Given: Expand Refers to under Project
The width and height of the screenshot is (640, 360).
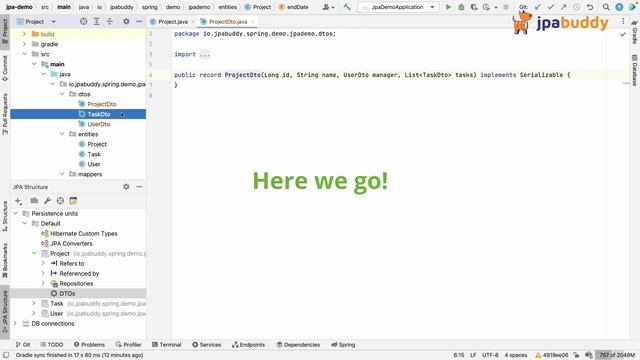Looking at the screenshot, I should pyautogui.click(x=43, y=263).
